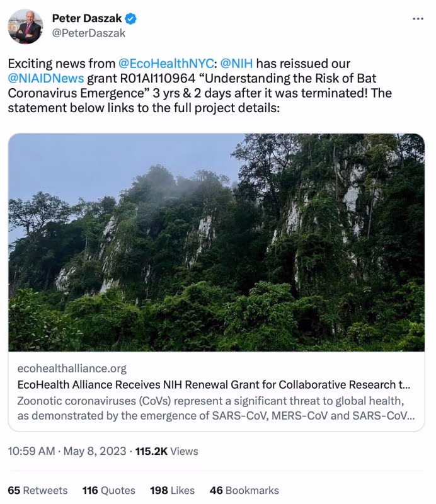Image resolution: width=436 pixels, height=504 pixels.
Task: Open the @EcoHealthNYC mention
Action: point(166,64)
